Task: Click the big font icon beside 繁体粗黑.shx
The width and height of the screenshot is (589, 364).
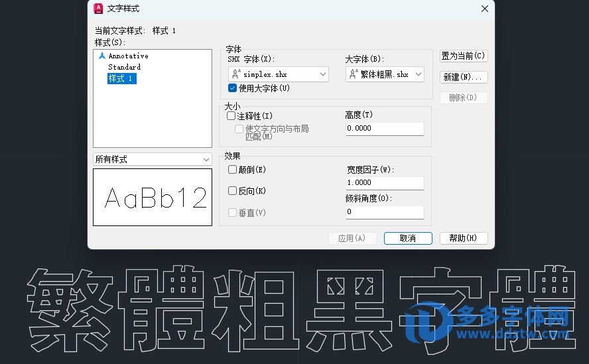Action: pos(354,75)
